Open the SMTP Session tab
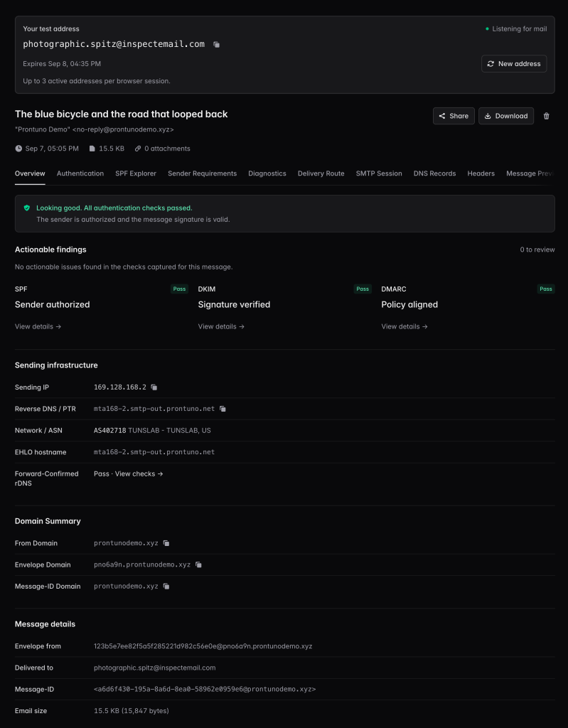The image size is (568, 728). pos(379,173)
